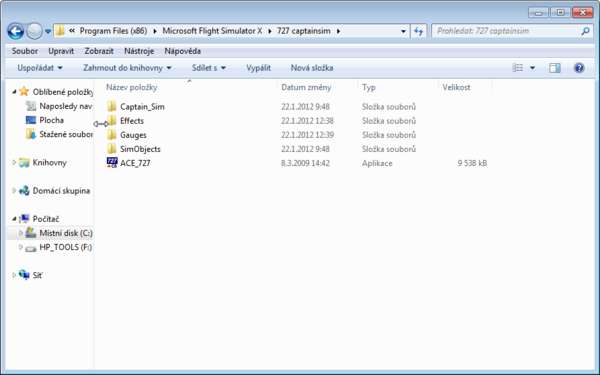Image resolution: width=600 pixels, height=375 pixels.
Task: Sort by Název položky column
Action: [x=132, y=88]
